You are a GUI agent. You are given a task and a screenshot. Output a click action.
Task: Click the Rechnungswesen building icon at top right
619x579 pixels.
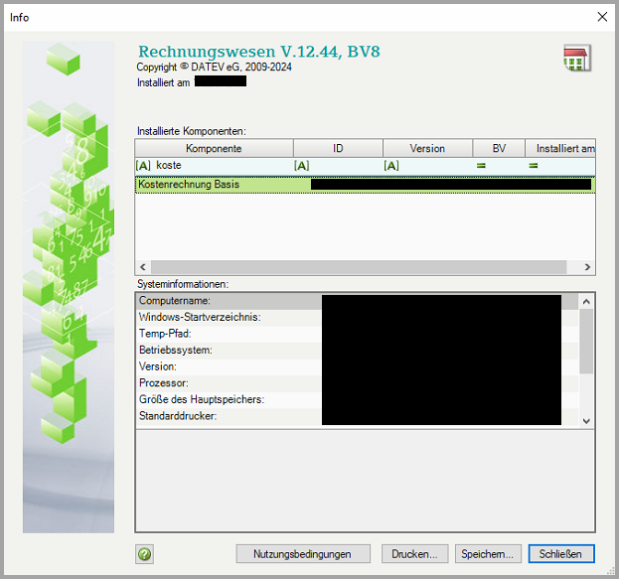[576, 58]
